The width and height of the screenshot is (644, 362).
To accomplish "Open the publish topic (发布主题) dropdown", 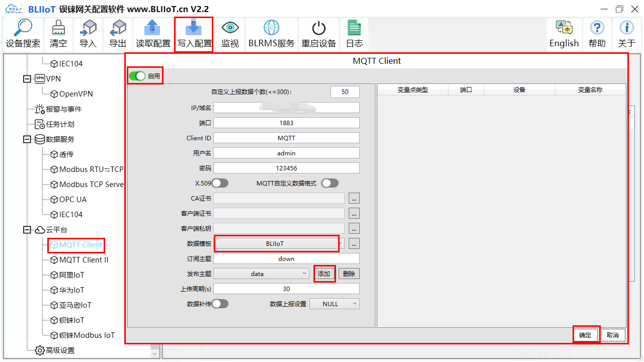I will [x=262, y=274].
